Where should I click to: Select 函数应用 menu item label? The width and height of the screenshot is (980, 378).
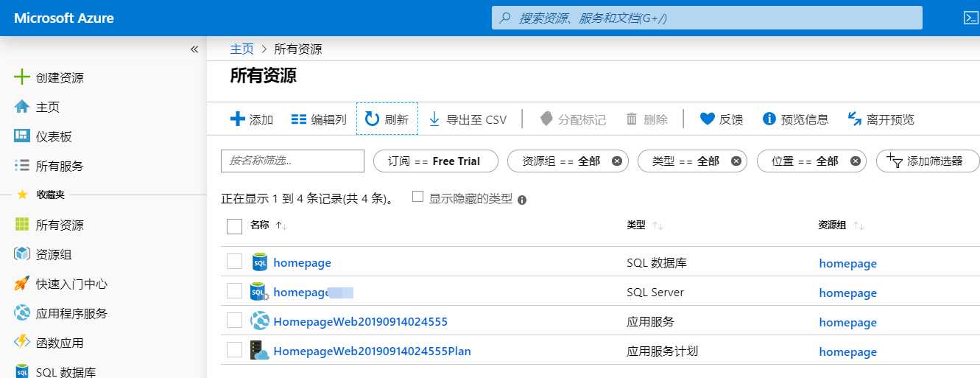tap(60, 343)
